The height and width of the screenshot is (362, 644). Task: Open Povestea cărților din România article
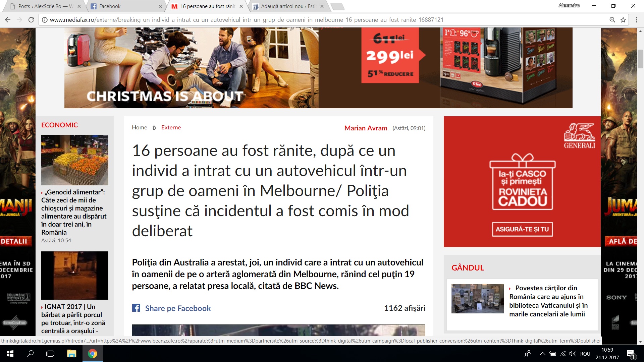pyautogui.click(x=548, y=301)
